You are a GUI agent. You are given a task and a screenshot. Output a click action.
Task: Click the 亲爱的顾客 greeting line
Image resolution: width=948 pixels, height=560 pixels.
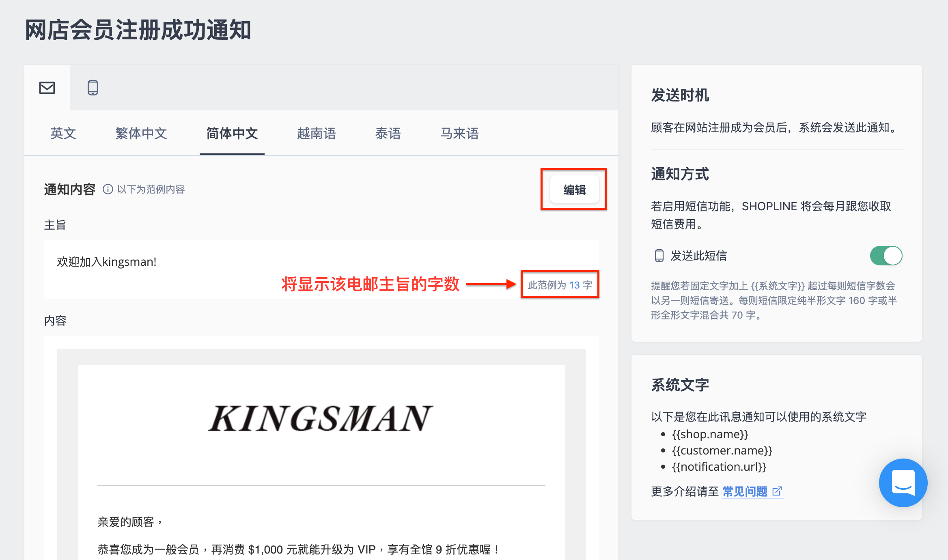click(131, 522)
